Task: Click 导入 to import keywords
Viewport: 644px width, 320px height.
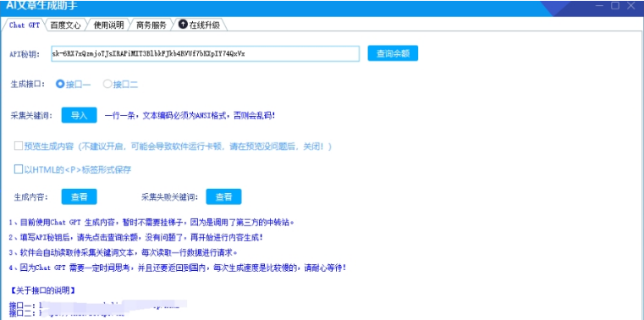Action: pos(80,115)
